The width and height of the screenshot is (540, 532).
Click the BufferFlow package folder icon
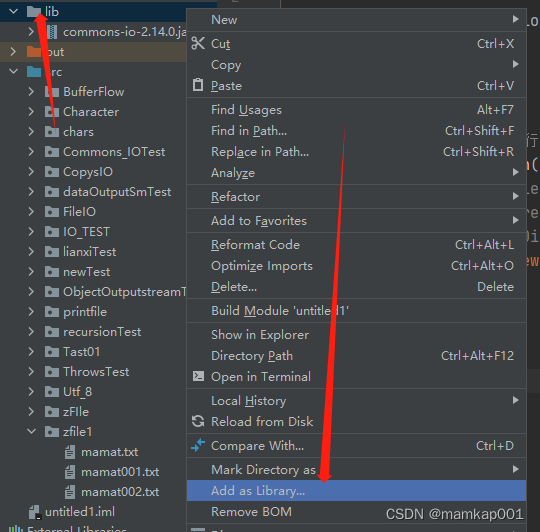(x=52, y=92)
